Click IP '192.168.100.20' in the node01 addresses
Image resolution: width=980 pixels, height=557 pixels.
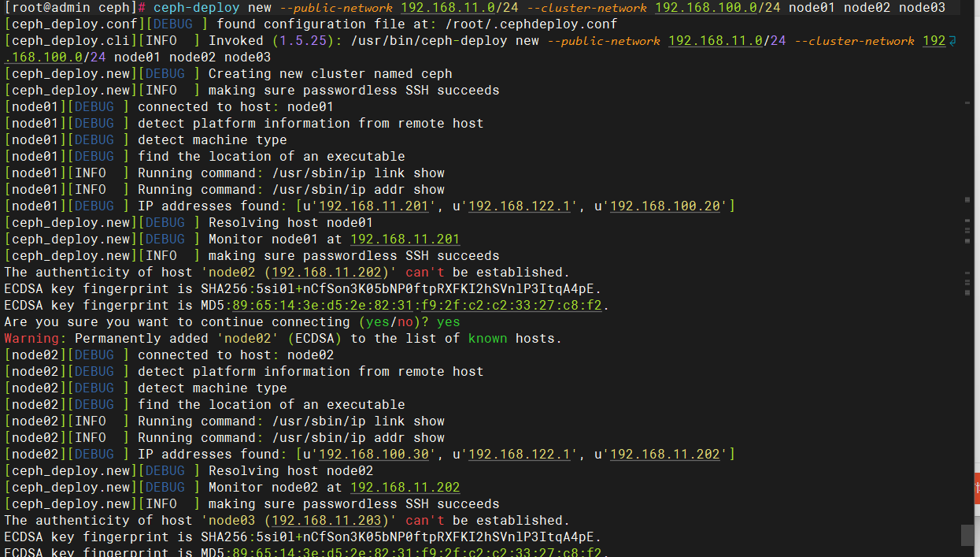(x=665, y=206)
